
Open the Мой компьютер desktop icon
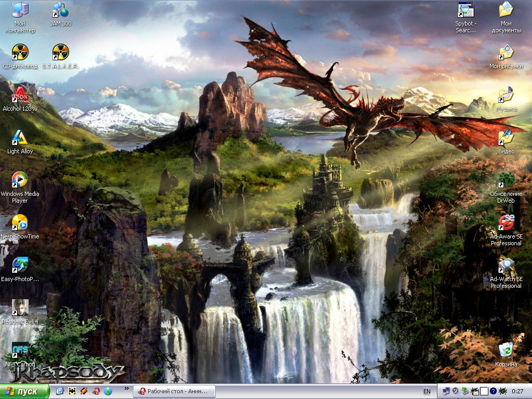(20, 18)
